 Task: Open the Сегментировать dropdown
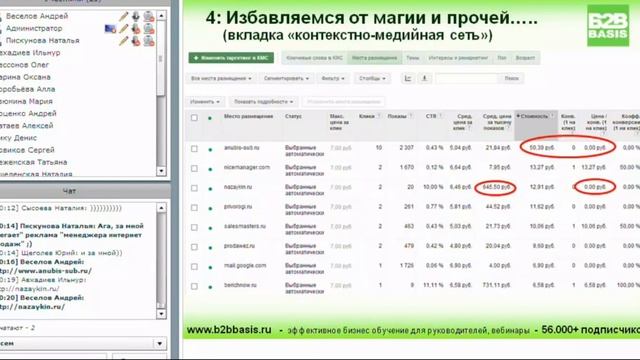pos(286,78)
